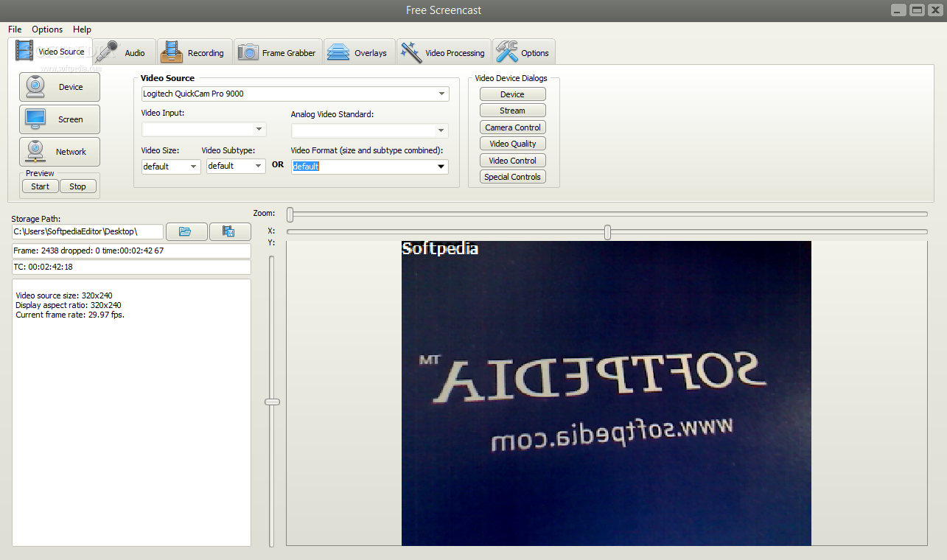The width and height of the screenshot is (947, 560).
Task: Click the microphone icon on Audio tab
Action: pos(107,52)
